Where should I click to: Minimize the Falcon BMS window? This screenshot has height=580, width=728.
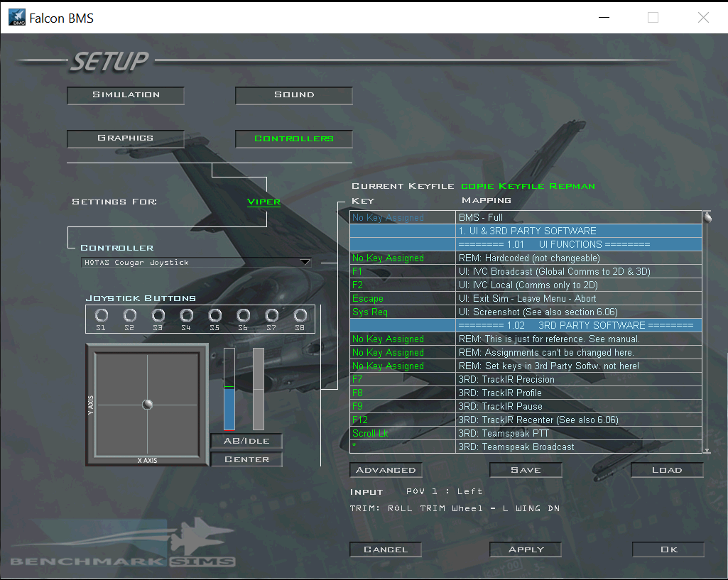604,18
